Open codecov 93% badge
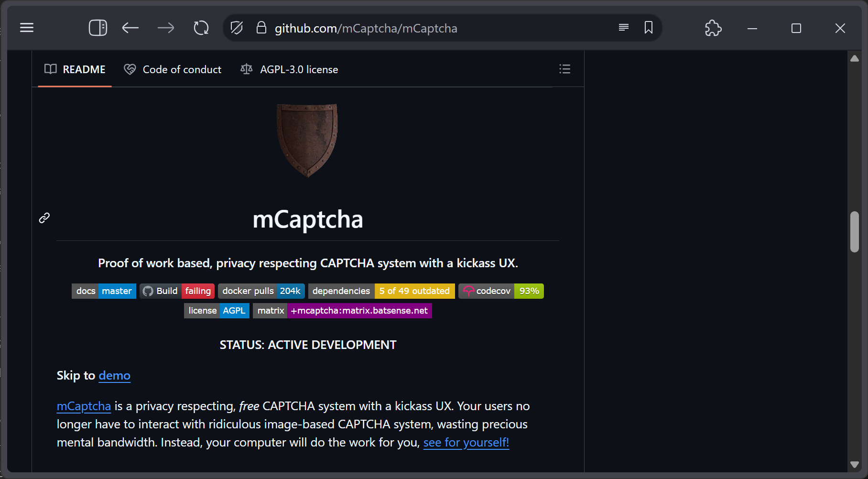 (x=501, y=291)
